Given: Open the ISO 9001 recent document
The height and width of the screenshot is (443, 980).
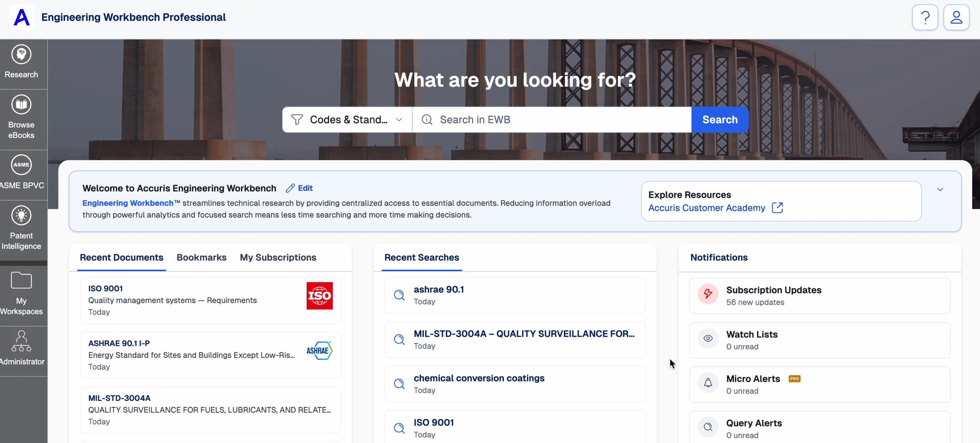Looking at the screenshot, I should click(x=210, y=300).
